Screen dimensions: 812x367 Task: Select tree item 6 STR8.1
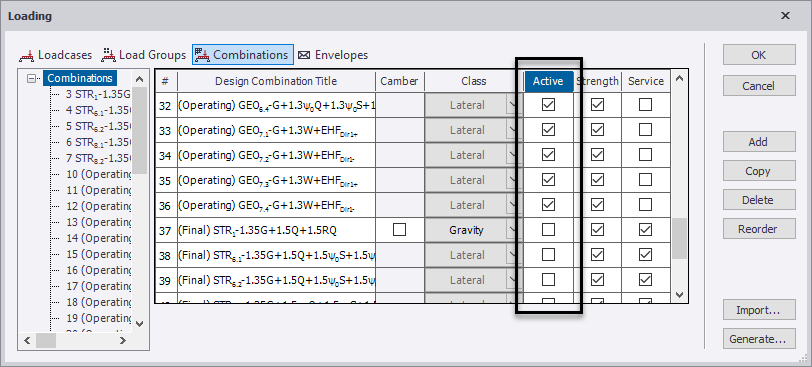(98, 142)
